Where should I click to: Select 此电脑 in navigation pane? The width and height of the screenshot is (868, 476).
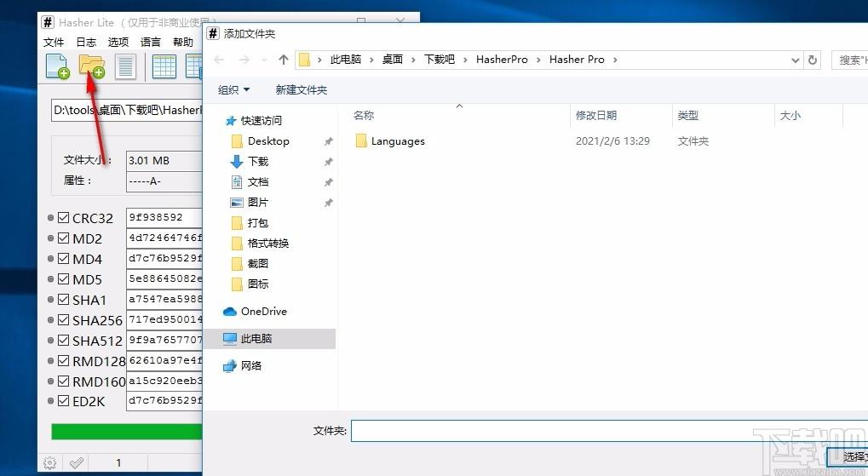(256, 339)
